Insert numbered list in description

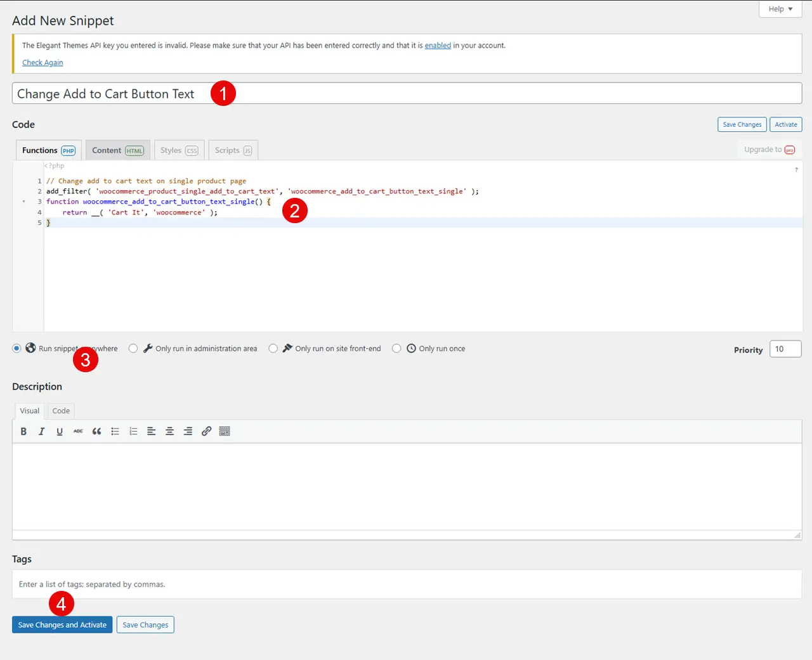pyautogui.click(x=133, y=431)
